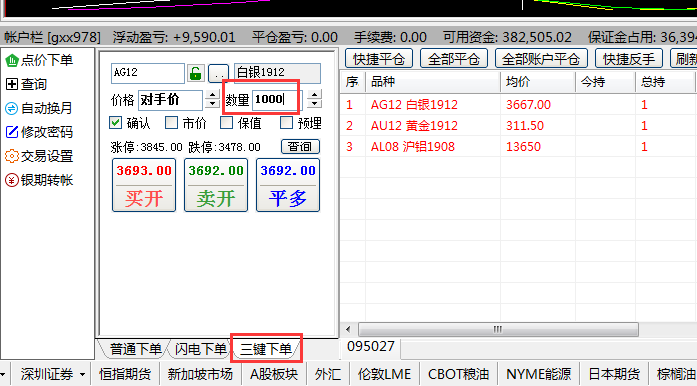Increase the price with the up arrow
697x386 pixels.
212,95
